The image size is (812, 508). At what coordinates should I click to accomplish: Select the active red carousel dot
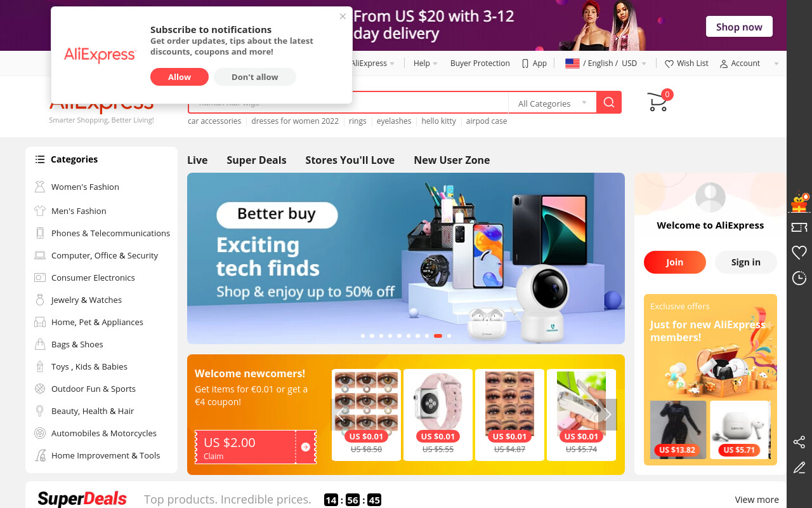coord(438,336)
